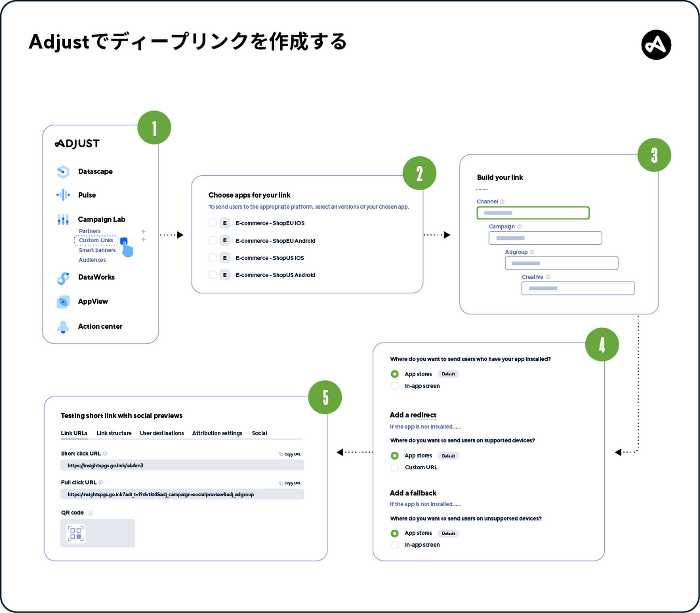Click the Datascape icon in sidebar
The width and height of the screenshot is (700, 613).
pos(63,172)
